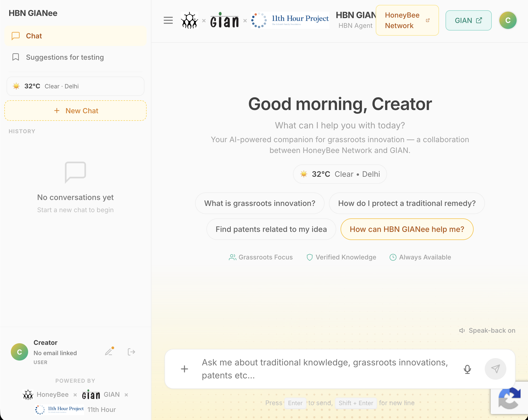The width and height of the screenshot is (528, 420).
Task: Toggle the Speak-back on setting
Action: pos(487,331)
